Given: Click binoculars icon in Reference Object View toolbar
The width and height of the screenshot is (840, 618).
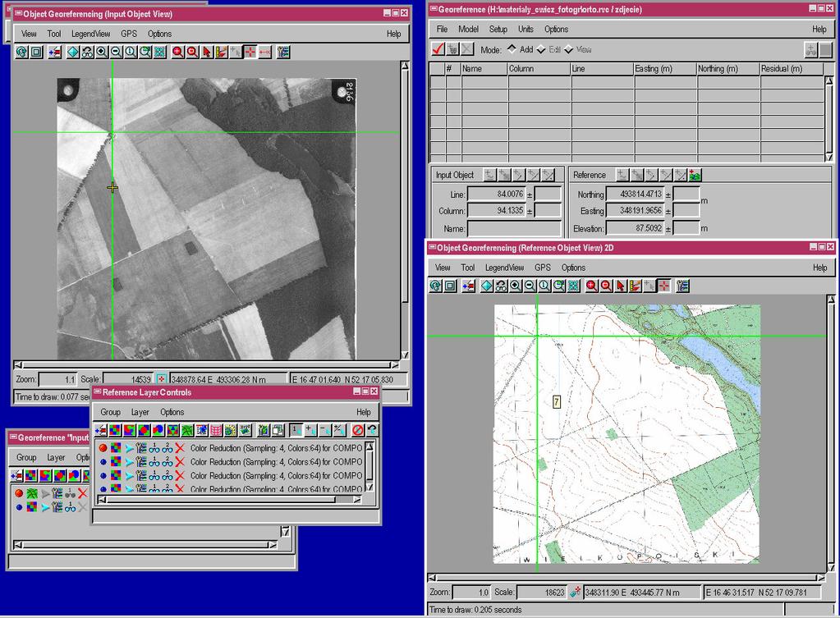Looking at the screenshot, I should pyautogui.click(x=501, y=286).
